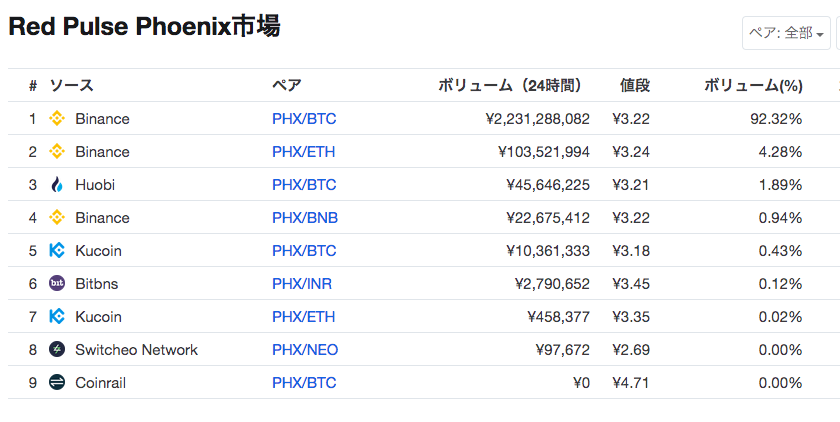The height and width of the screenshot is (422, 840).
Task: Select Binance name in row 1
Action: (102, 118)
